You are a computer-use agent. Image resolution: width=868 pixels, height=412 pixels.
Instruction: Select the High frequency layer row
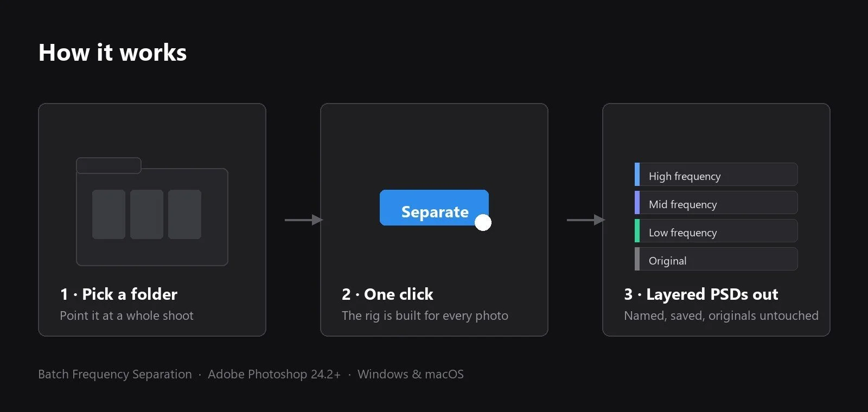click(x=716, y=175)
